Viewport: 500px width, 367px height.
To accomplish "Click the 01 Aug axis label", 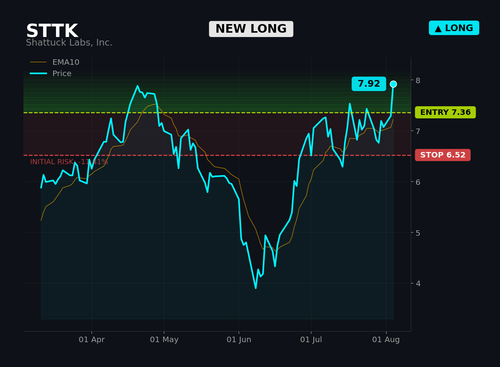I will [x=386, y=340].
